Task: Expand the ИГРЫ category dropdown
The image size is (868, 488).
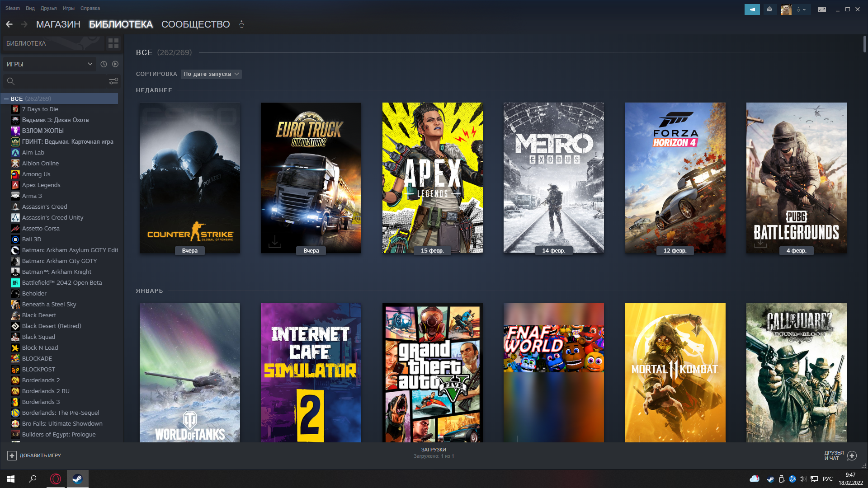Action: click(49, 64)
